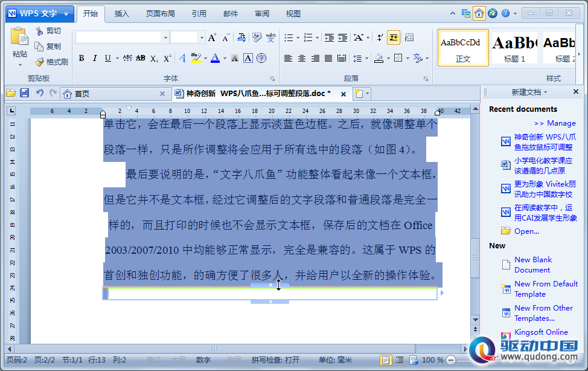Image resolution: width=588 pixels, height=371 pixels.
Task: Switch to the 首页 document tab
Action: (114, 94)
